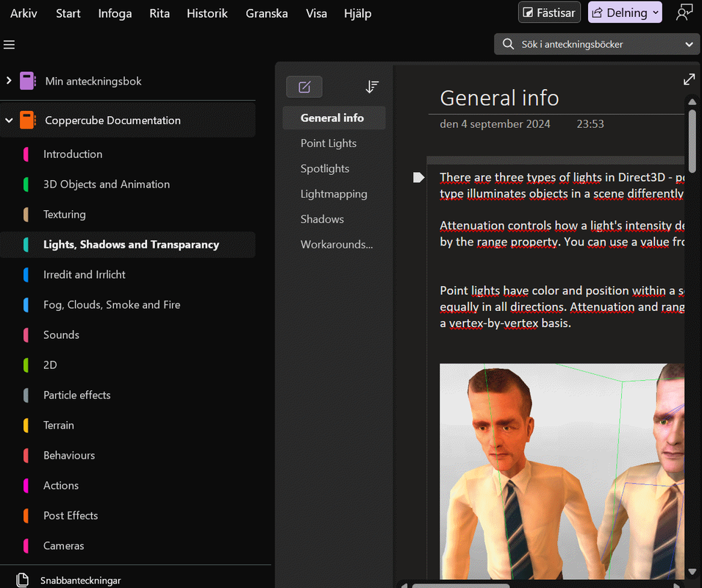702x588 pixels.
Task: Click the date den 4 september 2024
Action: pyautogui.click(x=495, y=124)
